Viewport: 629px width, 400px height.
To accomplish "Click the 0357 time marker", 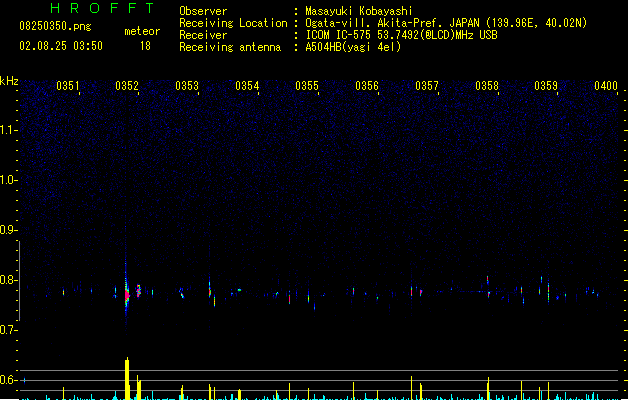I will coord(427,86).
